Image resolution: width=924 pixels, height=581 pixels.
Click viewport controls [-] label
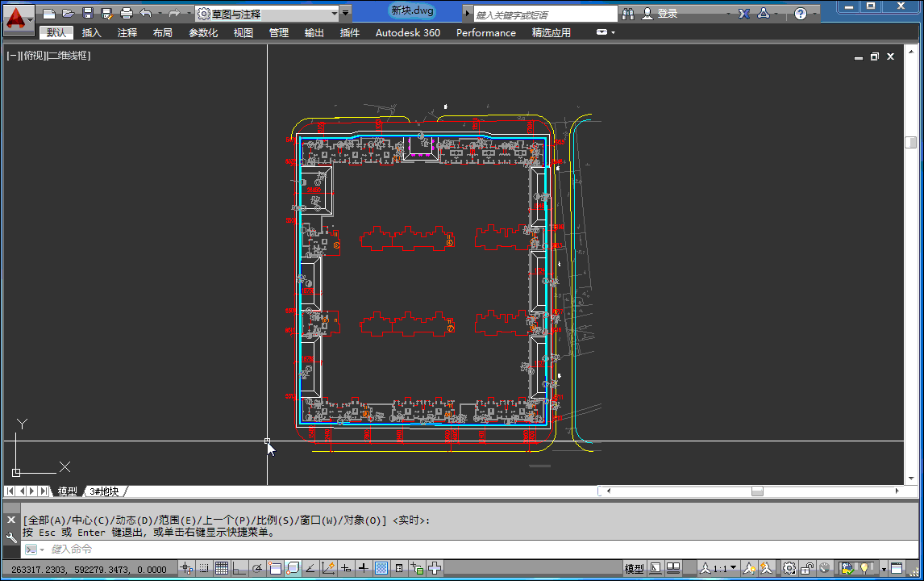[11, 56]
